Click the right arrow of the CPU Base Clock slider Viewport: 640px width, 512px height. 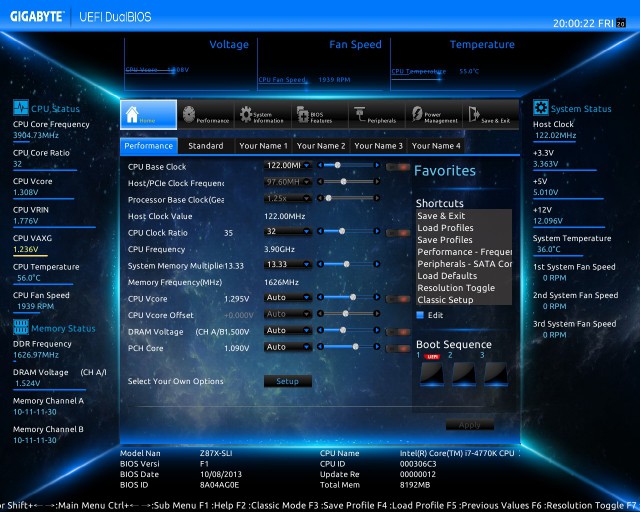[377, 165]
